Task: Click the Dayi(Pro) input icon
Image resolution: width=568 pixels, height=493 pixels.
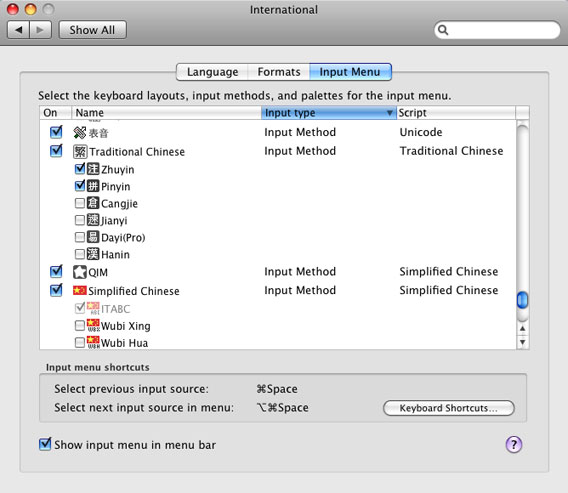Action: [93, 237]
